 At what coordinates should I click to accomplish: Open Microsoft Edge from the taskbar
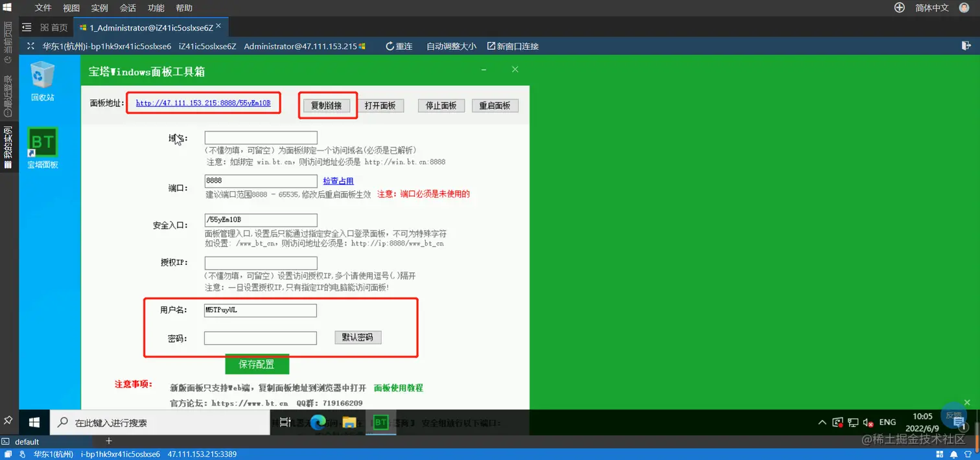coord(318,422)
